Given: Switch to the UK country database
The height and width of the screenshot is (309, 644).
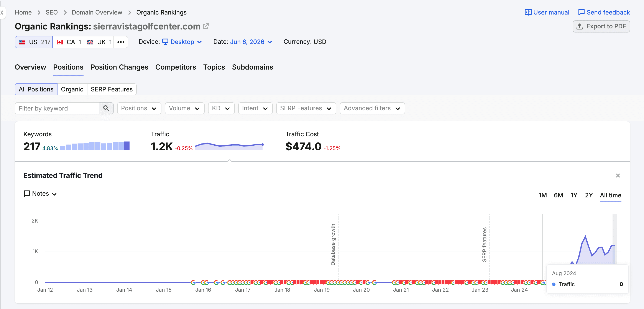Looking at the screenshot, I should coord(99,42).
